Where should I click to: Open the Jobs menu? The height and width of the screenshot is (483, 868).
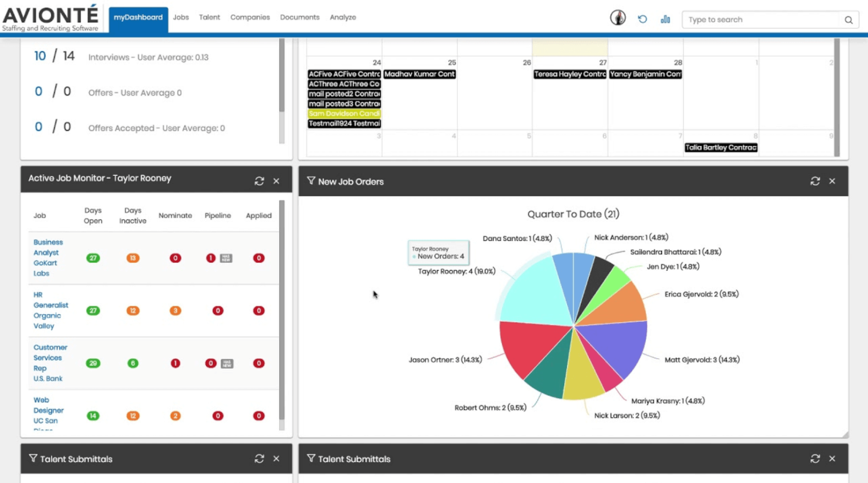(181, 18)
